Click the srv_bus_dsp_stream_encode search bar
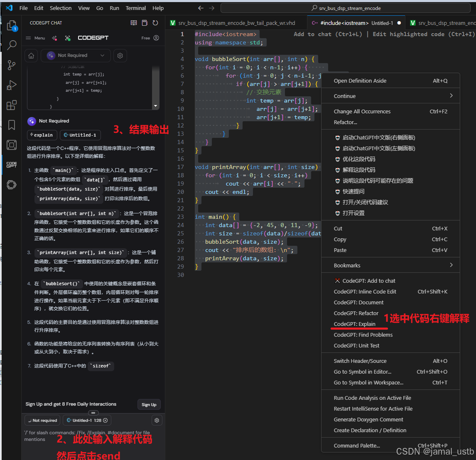Image resolution: width=476 pixels, height=460 pixels. coord(346,8)
